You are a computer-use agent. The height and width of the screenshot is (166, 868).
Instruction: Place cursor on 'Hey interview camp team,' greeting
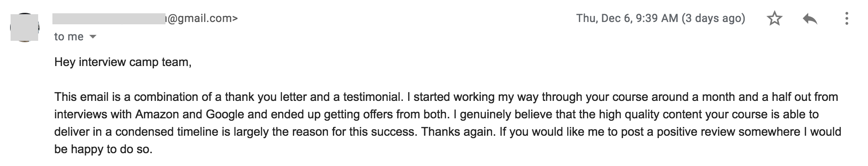click(123, 62)
